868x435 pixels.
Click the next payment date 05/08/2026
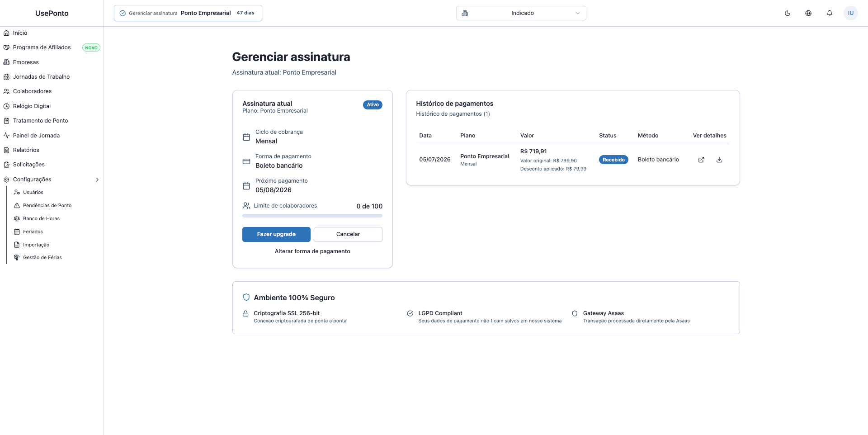coord(274,190)
